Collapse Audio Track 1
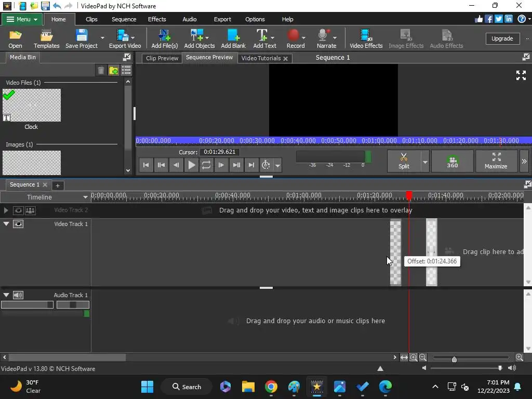 (6, 295)
